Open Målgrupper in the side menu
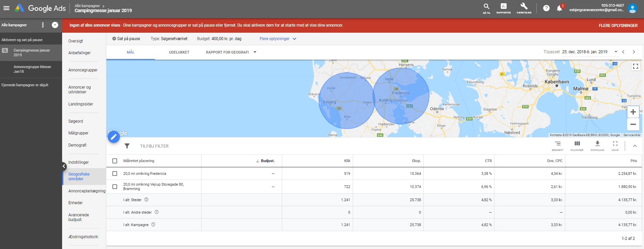This screenshot has height=249, width=644. [78, 133]
